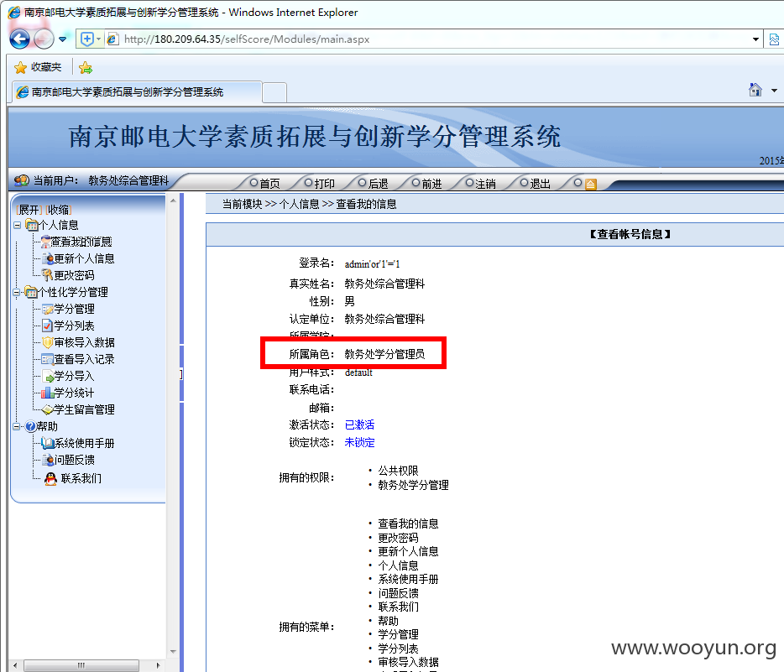Open a new blank tab
The width and height of the screenshot is (784, 672).
click(x=274, y=93)
